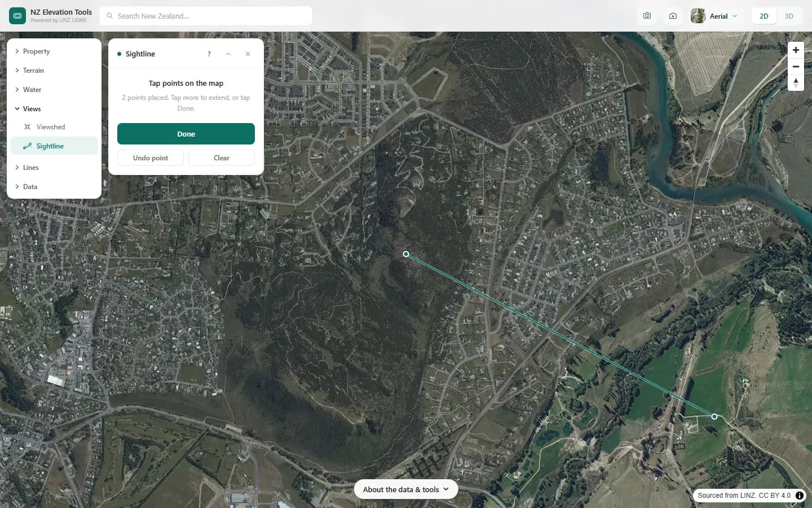Collapse the Views section

coord(54,109)
